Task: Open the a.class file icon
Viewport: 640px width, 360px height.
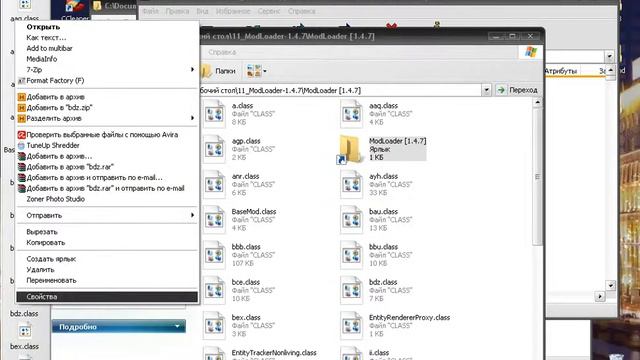Action: point(215,114)
